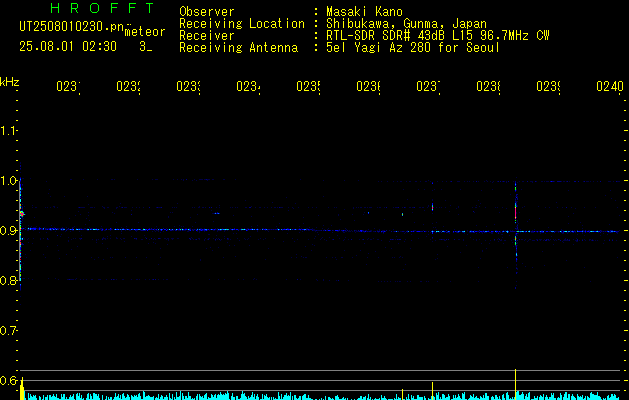Click the HROFFT title text
The image size is (629, 400).
(103, 8)
